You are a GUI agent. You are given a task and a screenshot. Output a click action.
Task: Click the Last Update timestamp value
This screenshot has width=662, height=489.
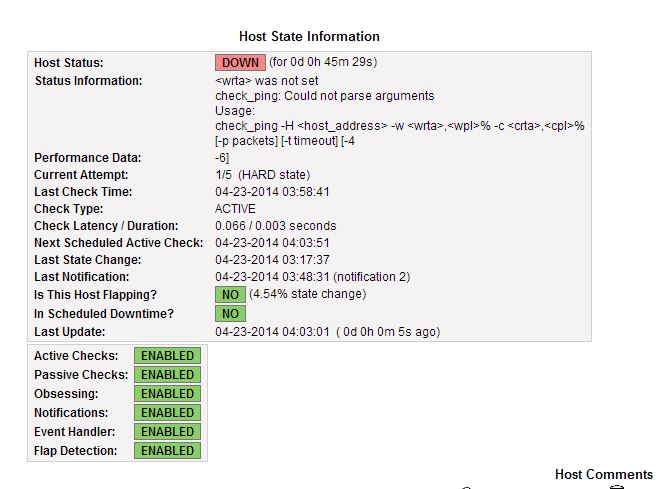327,332
